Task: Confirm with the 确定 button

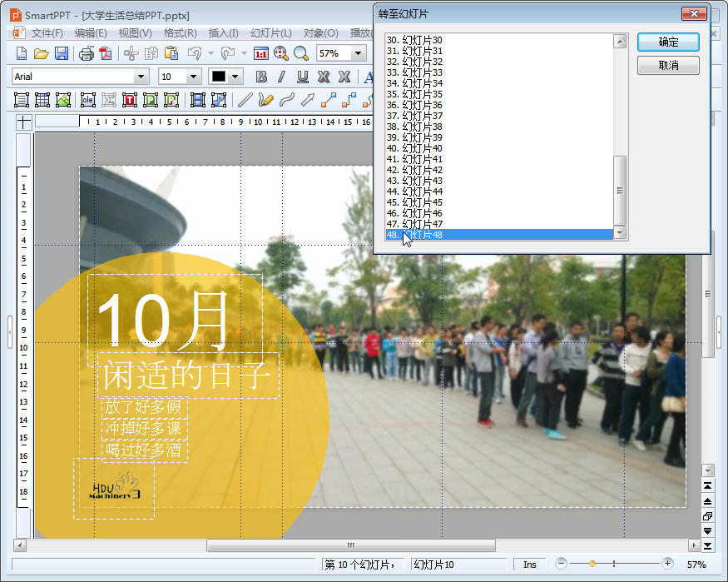Action: [668, 42]
